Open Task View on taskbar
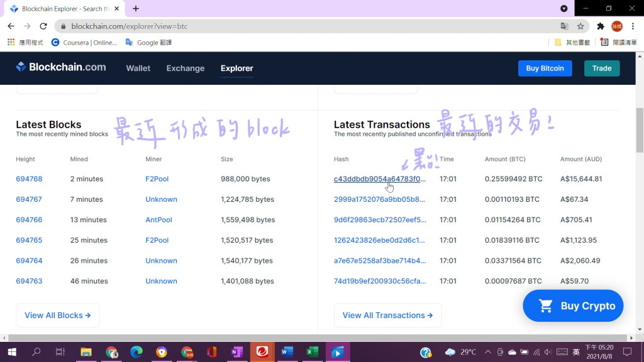644x362 pixels. (x=60, y=352)
